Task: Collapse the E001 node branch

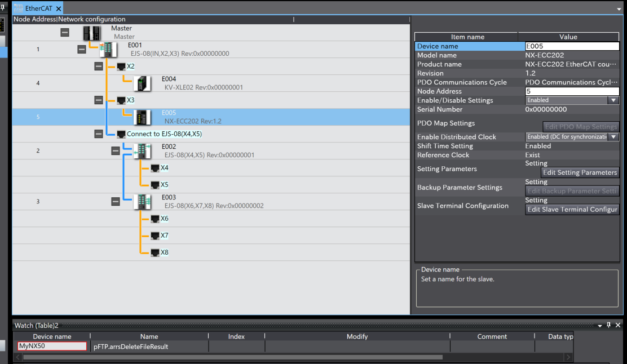Action: point(82,50)
